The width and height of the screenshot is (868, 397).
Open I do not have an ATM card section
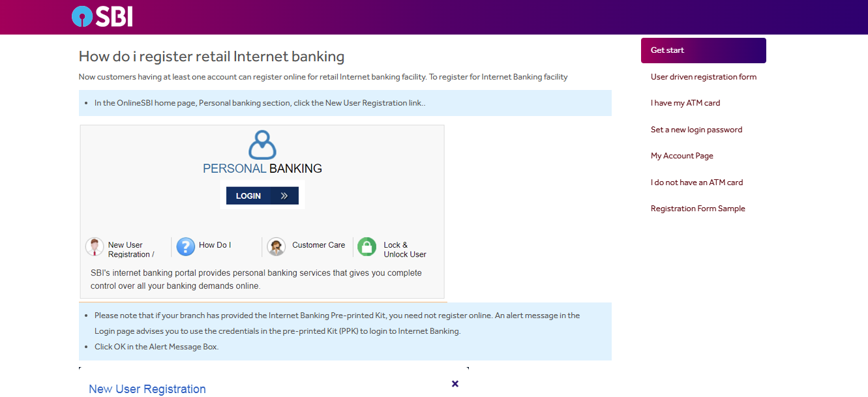697,183
